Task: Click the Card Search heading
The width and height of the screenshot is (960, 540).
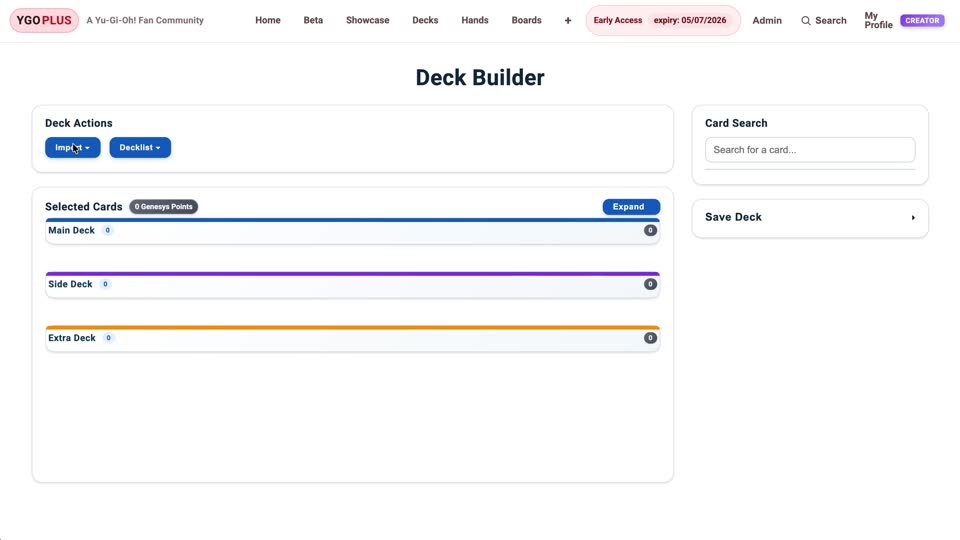Action: (736, 123)
